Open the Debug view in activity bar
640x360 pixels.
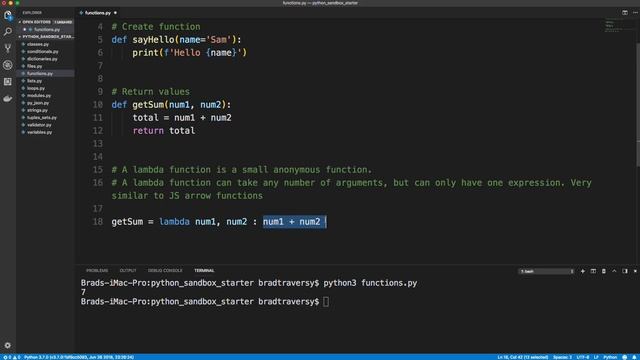pos(8,65)
